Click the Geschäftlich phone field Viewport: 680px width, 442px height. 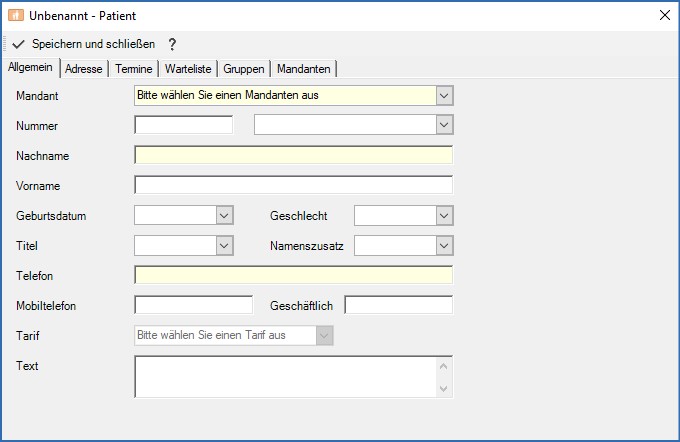398,305
